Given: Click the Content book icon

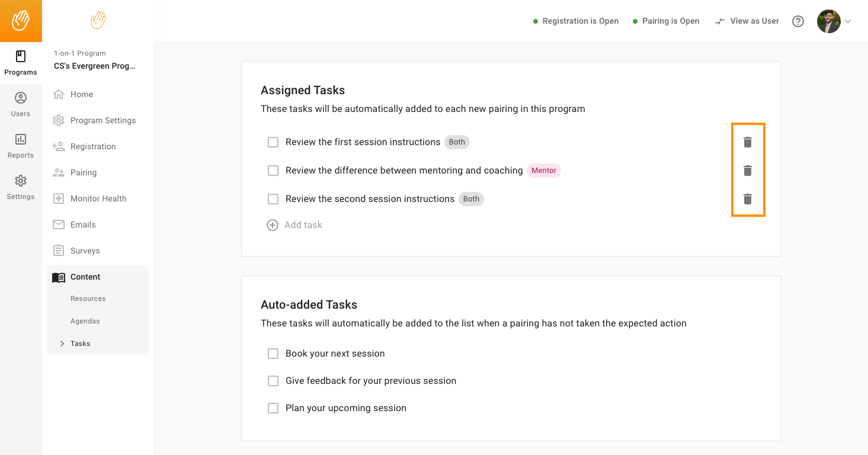Looking at the screenshot, I should pyautogui.click(x=59, y=277).
